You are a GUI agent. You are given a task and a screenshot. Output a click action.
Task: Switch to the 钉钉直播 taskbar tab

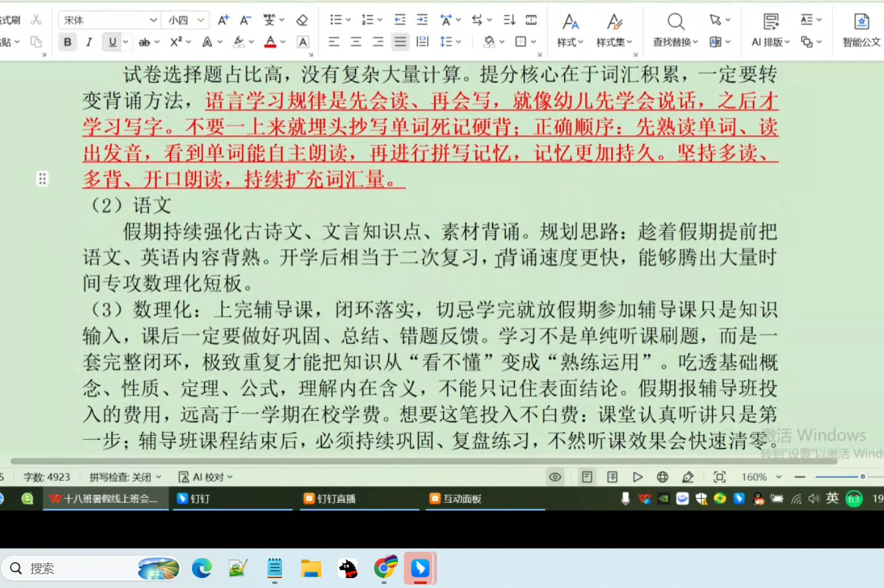(x=359, y=499)
